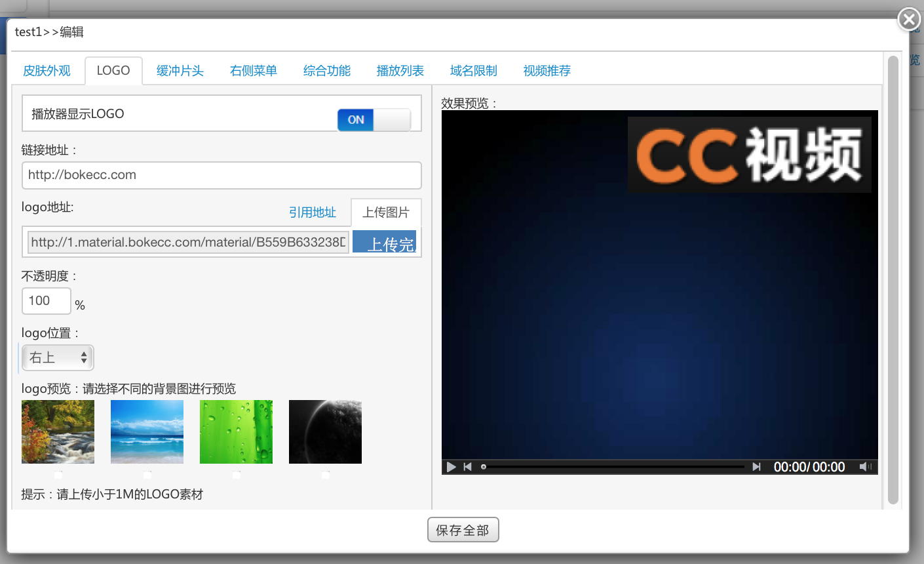This screenshot has width=924, height=564.
Task: Click the previous track icon in player
Action: point(467,467)
